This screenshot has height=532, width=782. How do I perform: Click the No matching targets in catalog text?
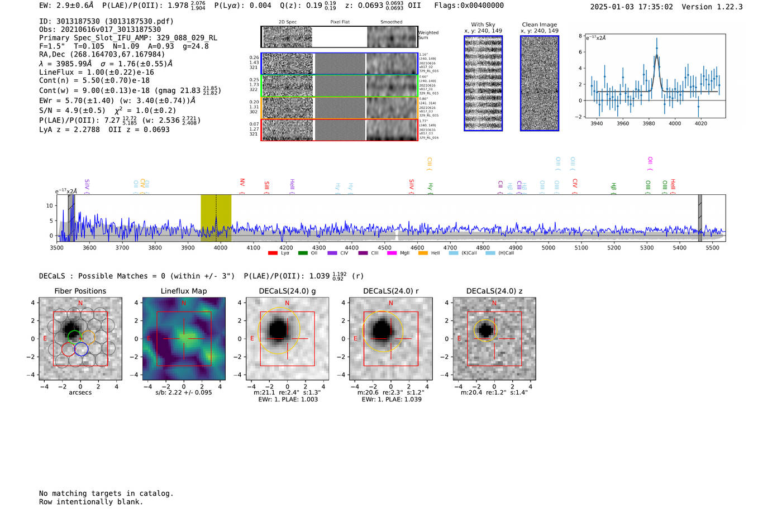(x=106, y=493)
